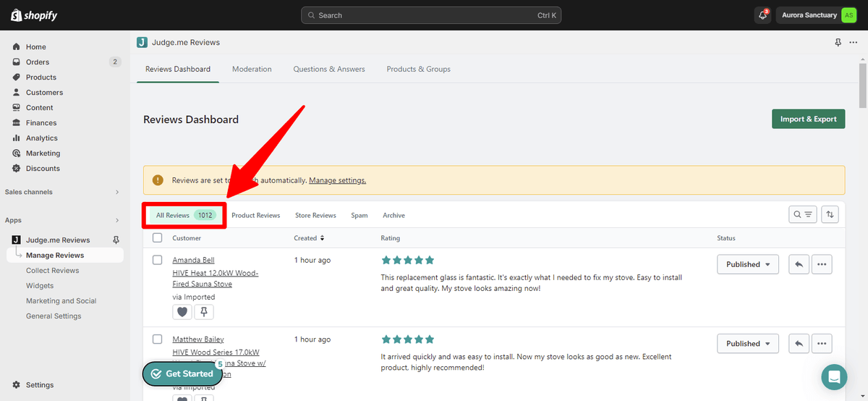Select the Product Reviews filter tab
The image size is (868, 401).
point(255,216)
